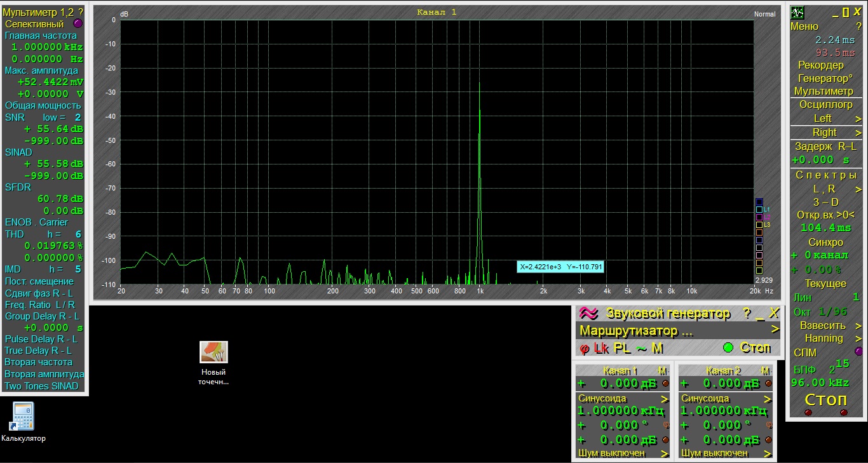
Task: Click the M button on Канал 1
Action: tap(662, 371)
